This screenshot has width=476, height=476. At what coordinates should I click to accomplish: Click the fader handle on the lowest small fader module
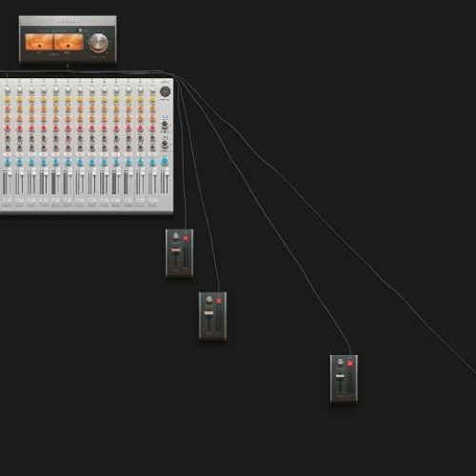(340, 376)
